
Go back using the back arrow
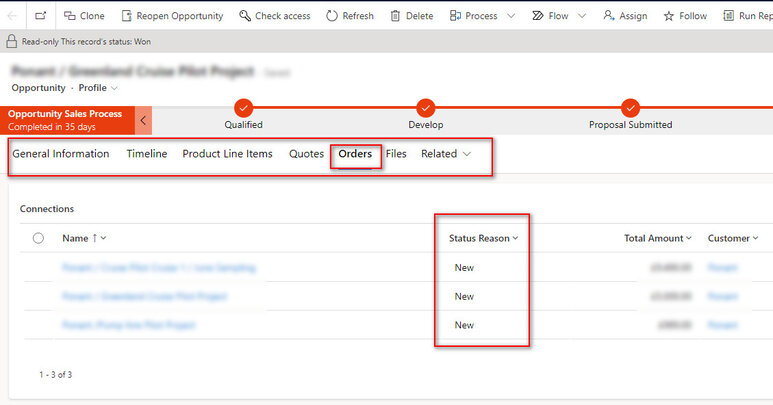[x=12, y=16]
